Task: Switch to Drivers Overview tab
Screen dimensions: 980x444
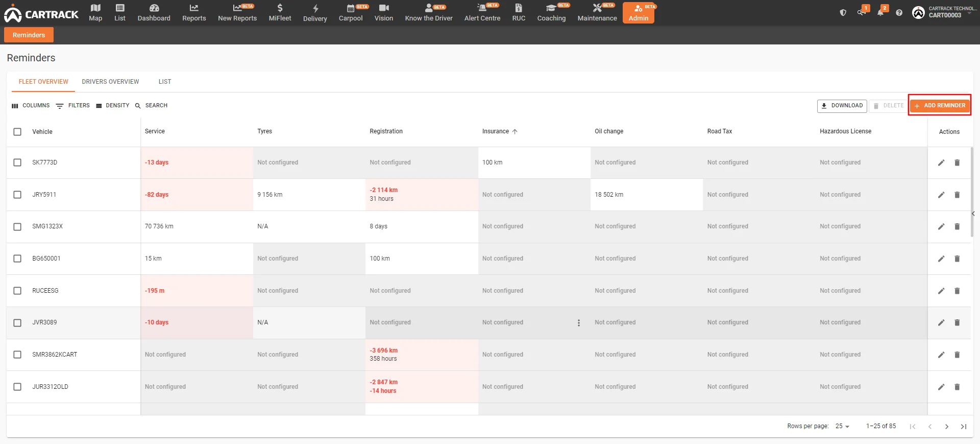Action: pyautogui.click(x=110, y=82)
